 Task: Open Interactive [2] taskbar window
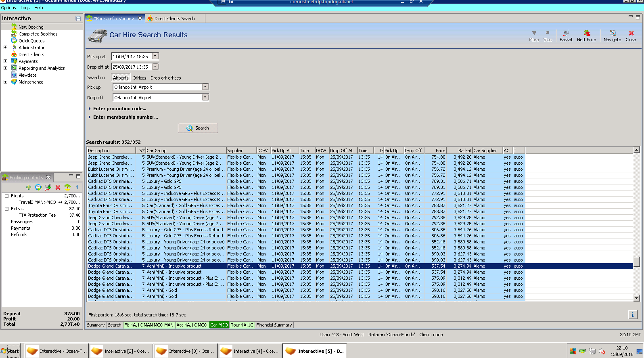coord(121,351)
